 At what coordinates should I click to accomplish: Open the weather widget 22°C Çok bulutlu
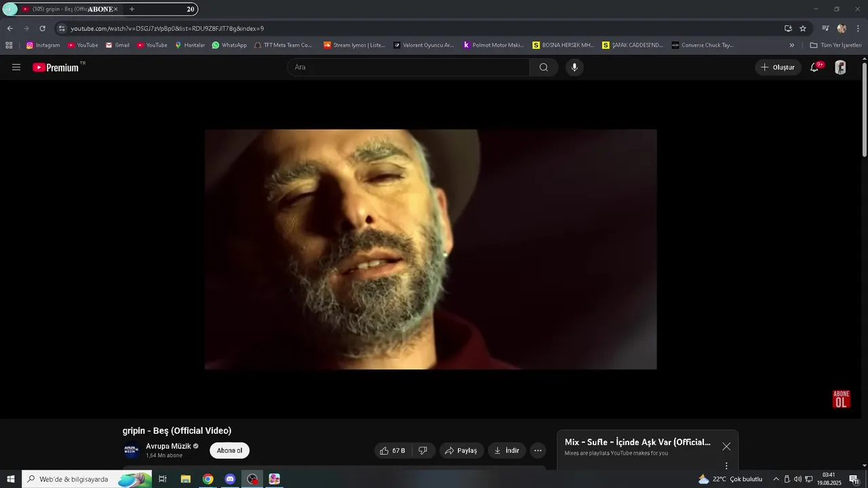[x=730, y=479]
